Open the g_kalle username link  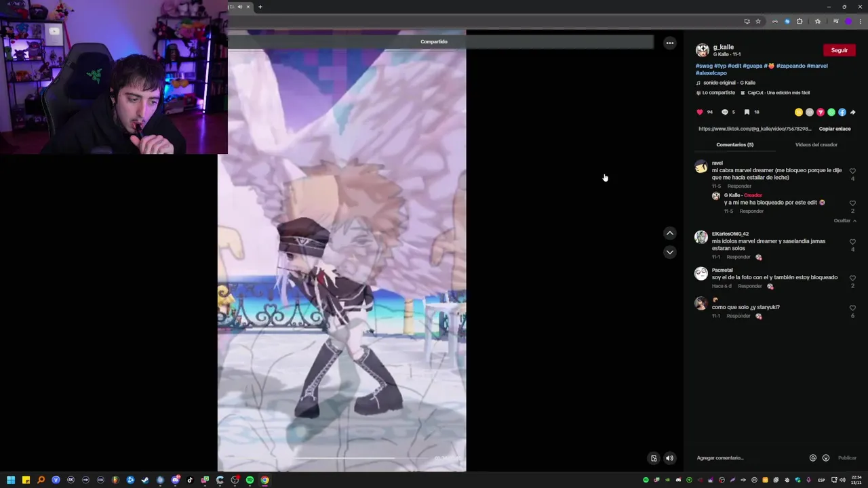pos(724,47)
